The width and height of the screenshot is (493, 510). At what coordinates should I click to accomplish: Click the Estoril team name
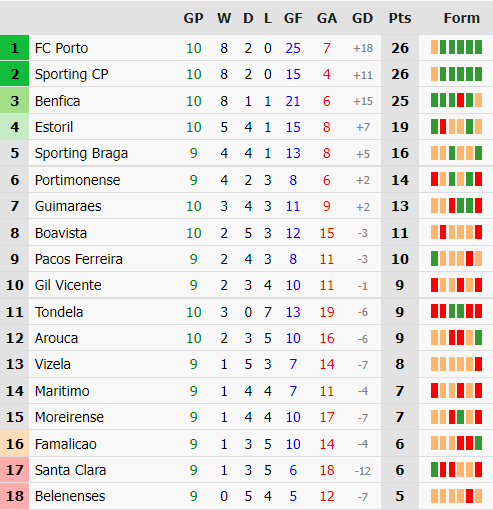pyautogui.click(x=54, y=127)
